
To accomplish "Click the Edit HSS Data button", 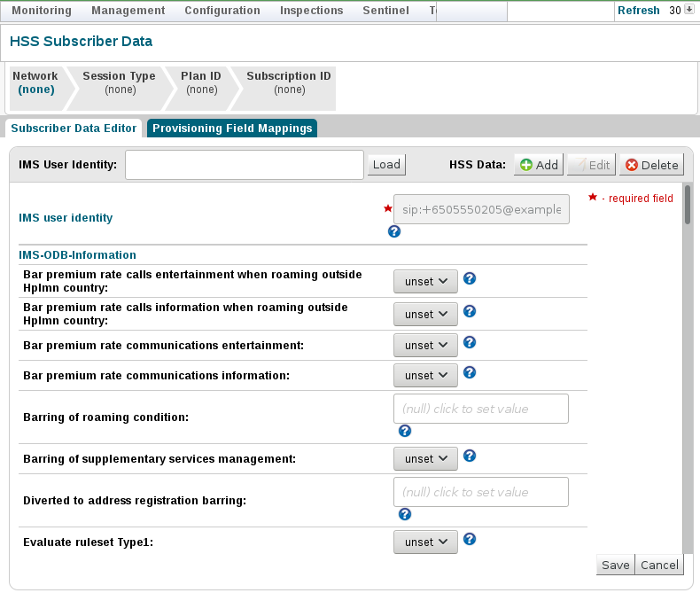I will [x=592, y=165].
